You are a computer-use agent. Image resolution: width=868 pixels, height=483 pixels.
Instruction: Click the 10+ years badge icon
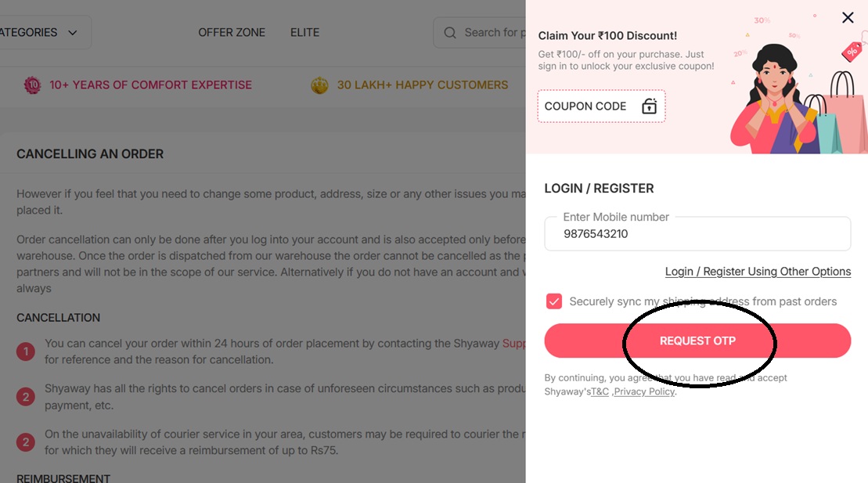[33, 85]
